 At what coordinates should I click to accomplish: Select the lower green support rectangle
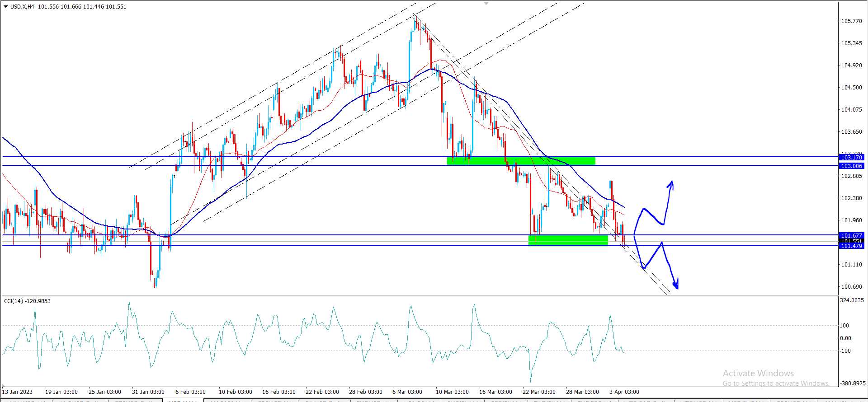[x=568, y=240]
